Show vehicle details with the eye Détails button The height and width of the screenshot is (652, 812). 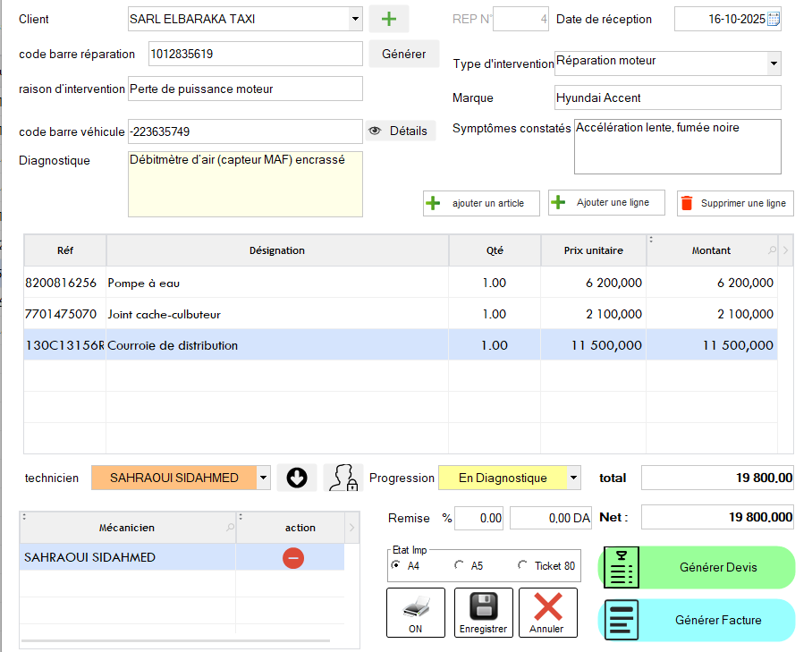(x=400, y=131)
